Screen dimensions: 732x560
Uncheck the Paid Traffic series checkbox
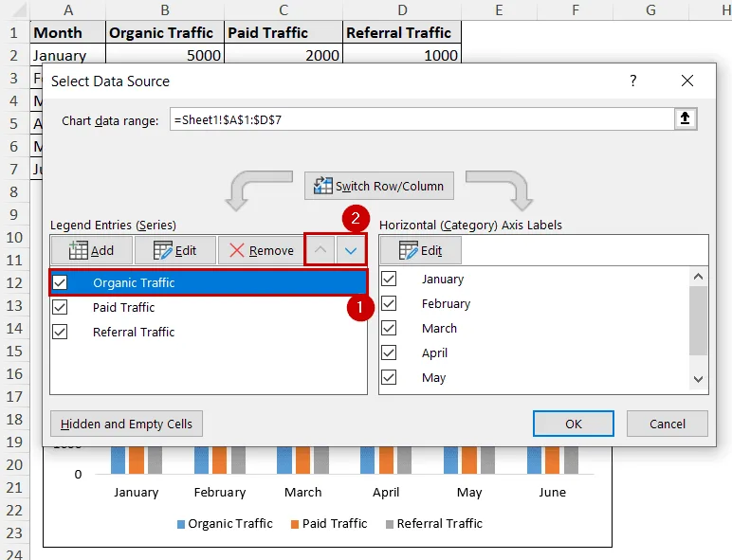click(60, 307)
